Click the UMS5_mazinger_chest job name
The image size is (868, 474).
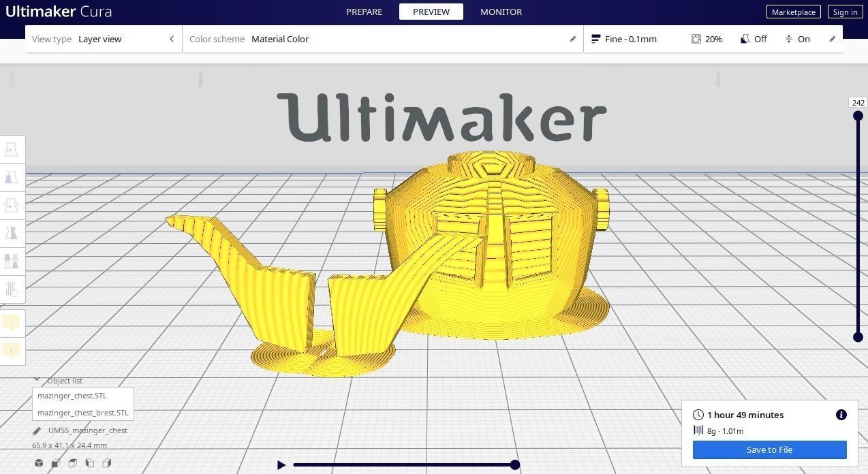(88, 430)
